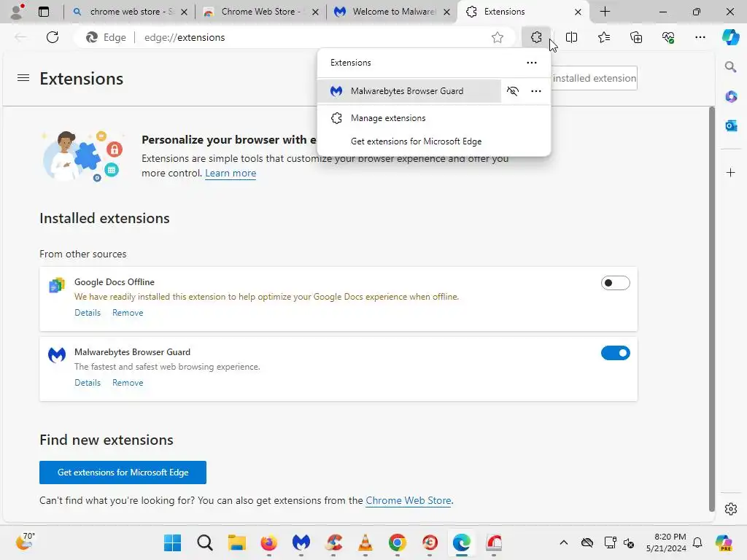Image resolution: width=747 pixels, height=560 pixels.
Task: Open Windows Start menu
Action: [172, 542]
